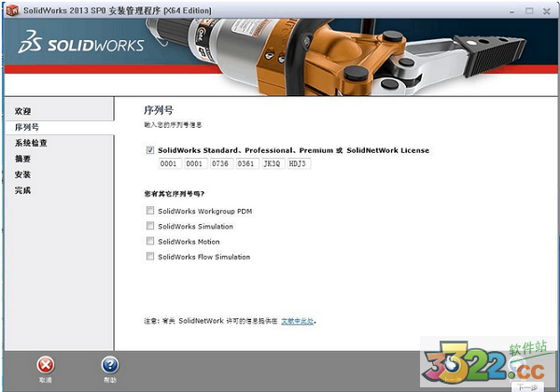Minimize the installation manager window
This screenshot has width=560, height=392.
click(512, 11)
